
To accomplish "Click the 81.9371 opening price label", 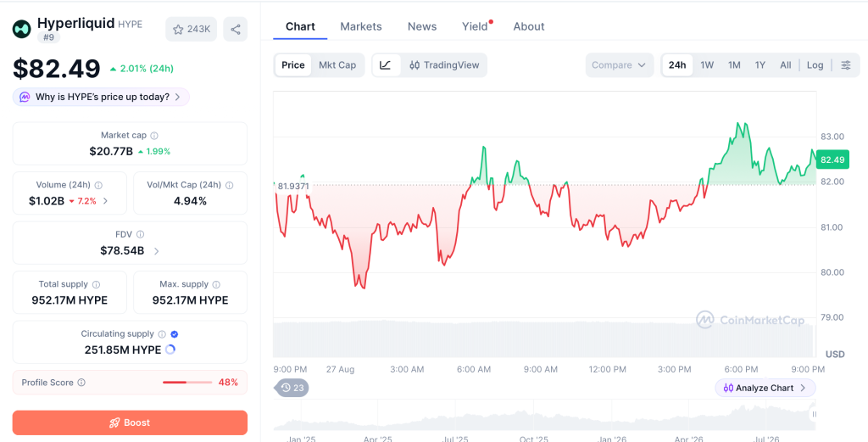I will [x=292, y=186].
